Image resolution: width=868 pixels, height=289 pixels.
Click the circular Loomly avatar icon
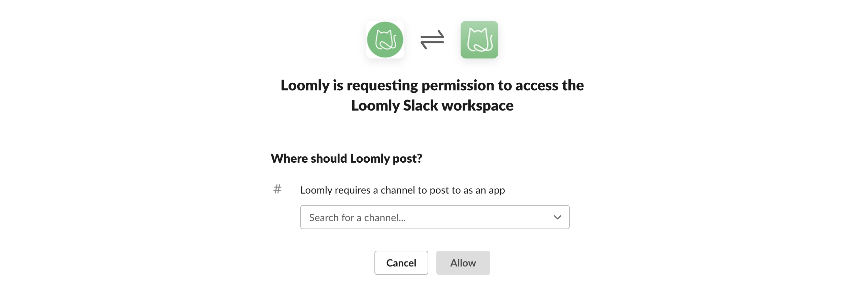(x=385, y=39)
